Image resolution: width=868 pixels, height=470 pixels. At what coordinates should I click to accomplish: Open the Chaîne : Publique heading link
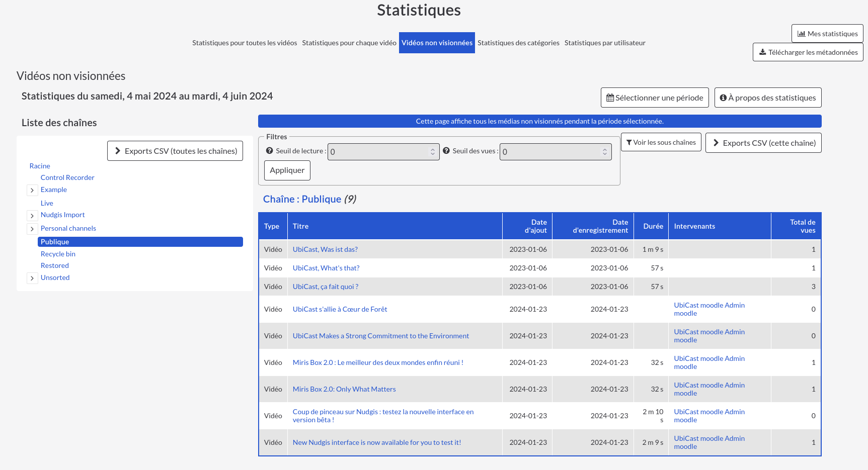coord(302,199)
